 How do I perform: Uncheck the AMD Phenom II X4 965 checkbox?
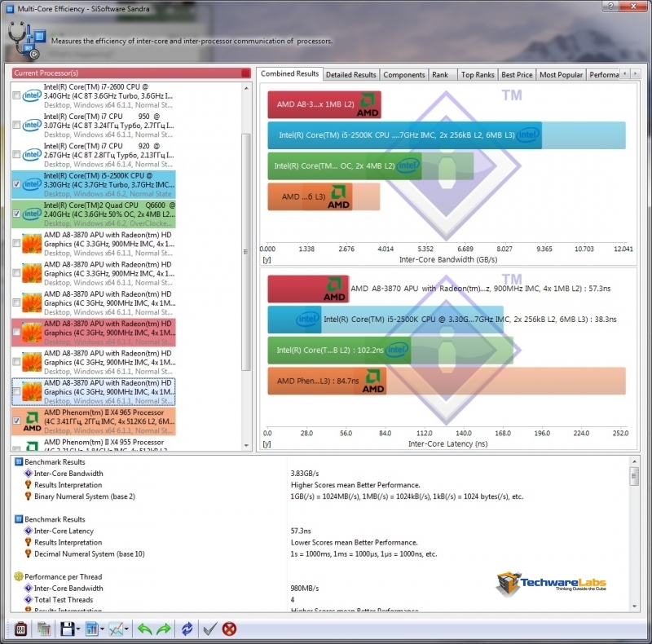click(16, 421)
